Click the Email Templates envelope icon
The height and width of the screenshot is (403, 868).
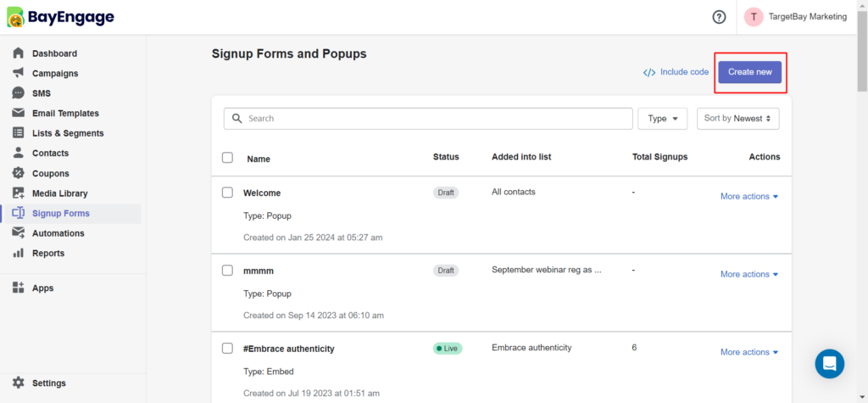(19, 113)
